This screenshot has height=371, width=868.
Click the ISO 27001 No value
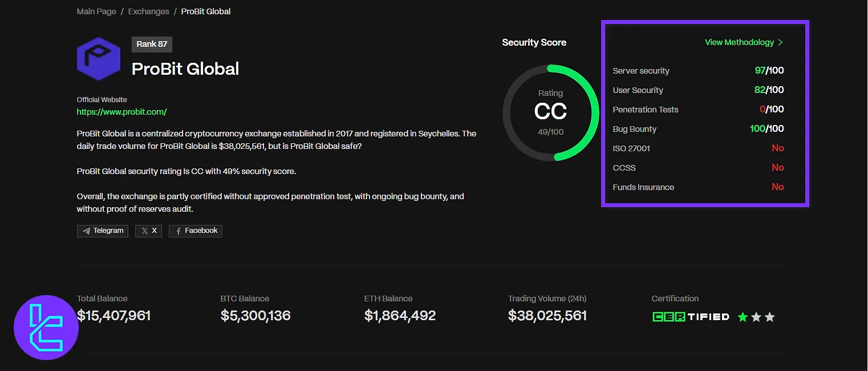pos(778,148)
